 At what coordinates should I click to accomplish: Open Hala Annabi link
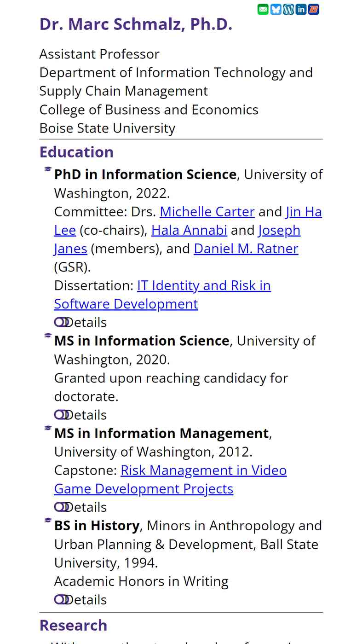pos(189,230)
